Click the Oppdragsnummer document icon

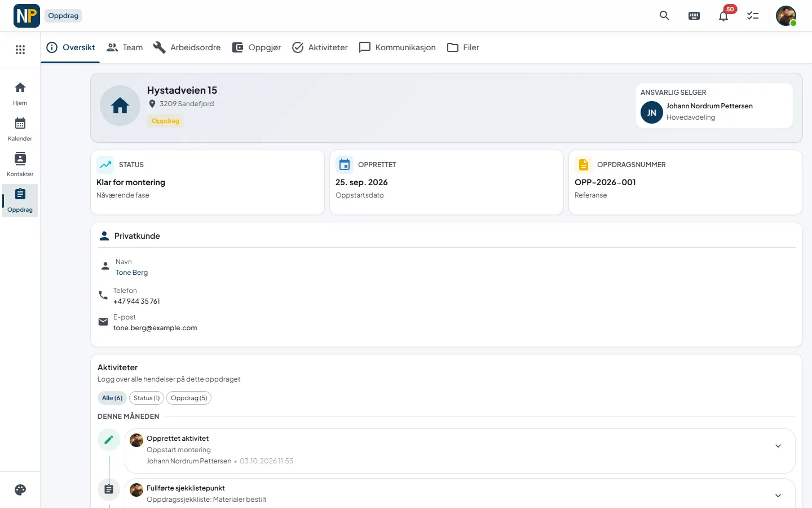(x=584, y=165)
